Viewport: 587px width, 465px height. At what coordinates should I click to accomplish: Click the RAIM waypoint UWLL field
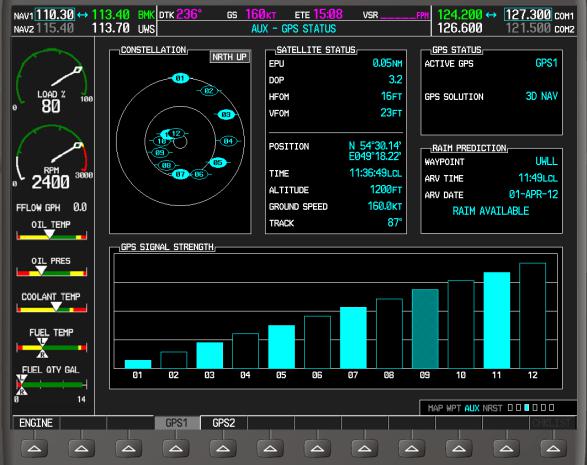pos(546,161)
